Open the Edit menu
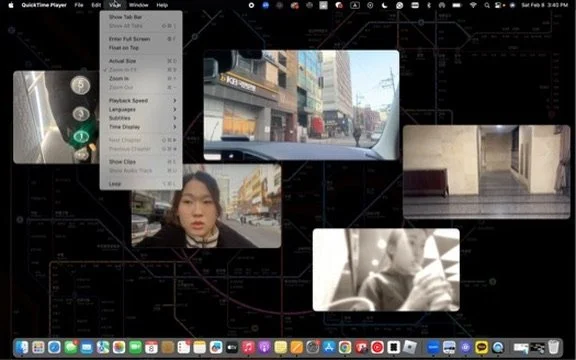 tap(96, 5)
